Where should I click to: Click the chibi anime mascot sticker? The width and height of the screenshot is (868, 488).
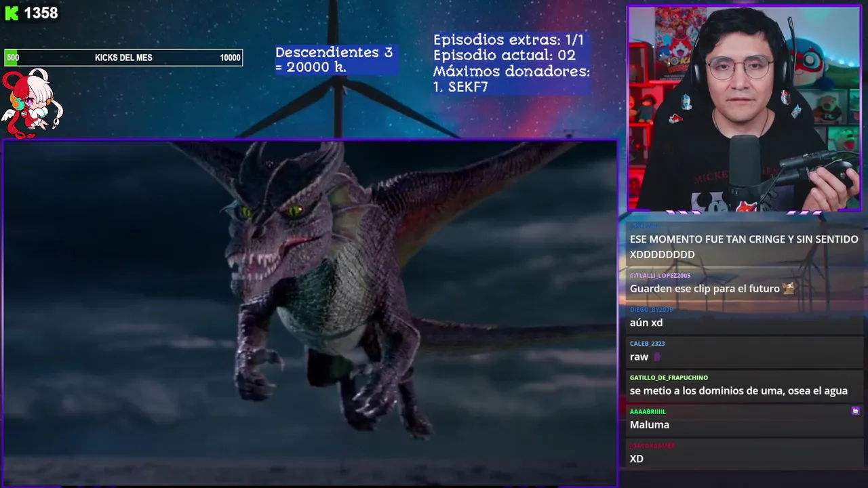(x=31, y=104)
